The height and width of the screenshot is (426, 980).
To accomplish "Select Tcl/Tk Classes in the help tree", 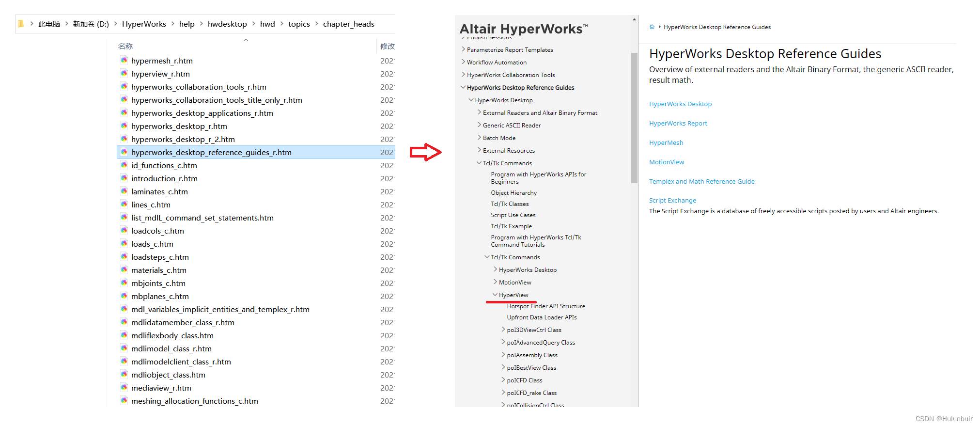I will click(x=510, y=204).
